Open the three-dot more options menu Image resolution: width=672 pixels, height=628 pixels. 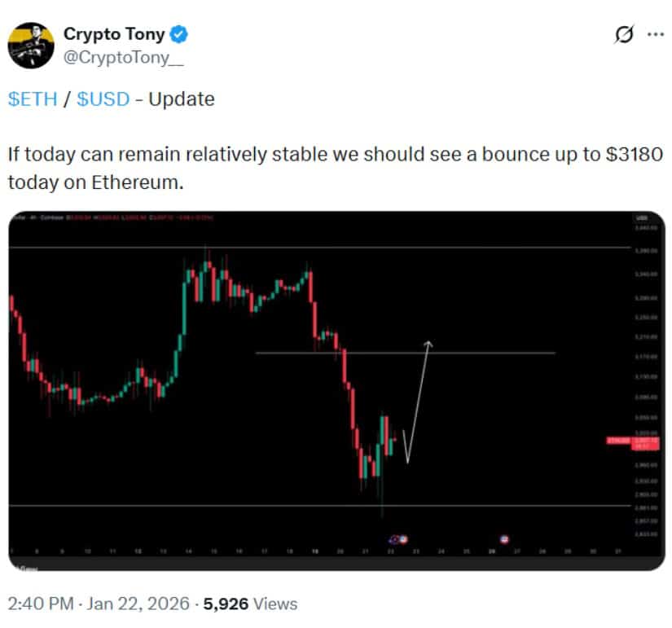point(655,35)
